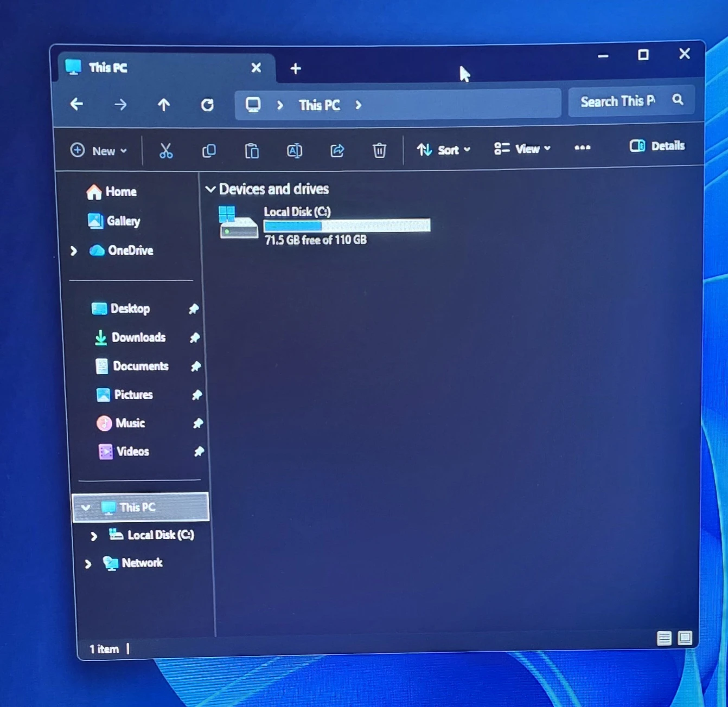728x707 pixels.
Task: Click the Copy icon in toolbar
Action: click(x=209, y=151)
